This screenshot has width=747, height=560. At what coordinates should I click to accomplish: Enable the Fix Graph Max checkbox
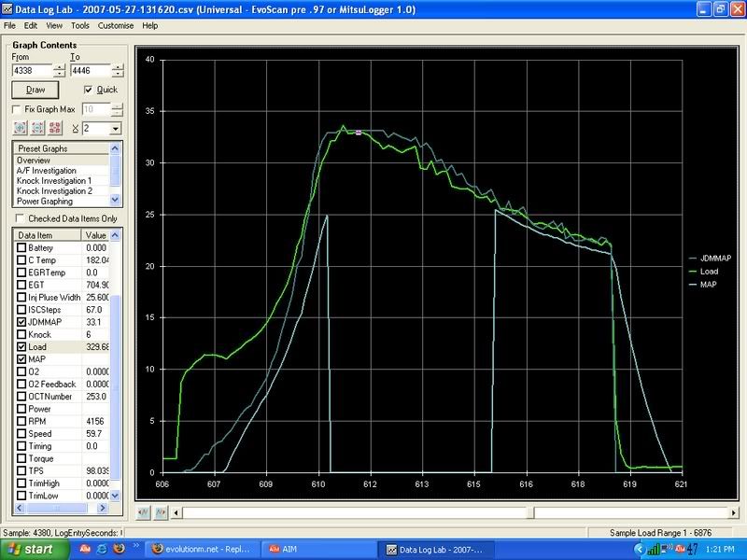tap(18, 109)
